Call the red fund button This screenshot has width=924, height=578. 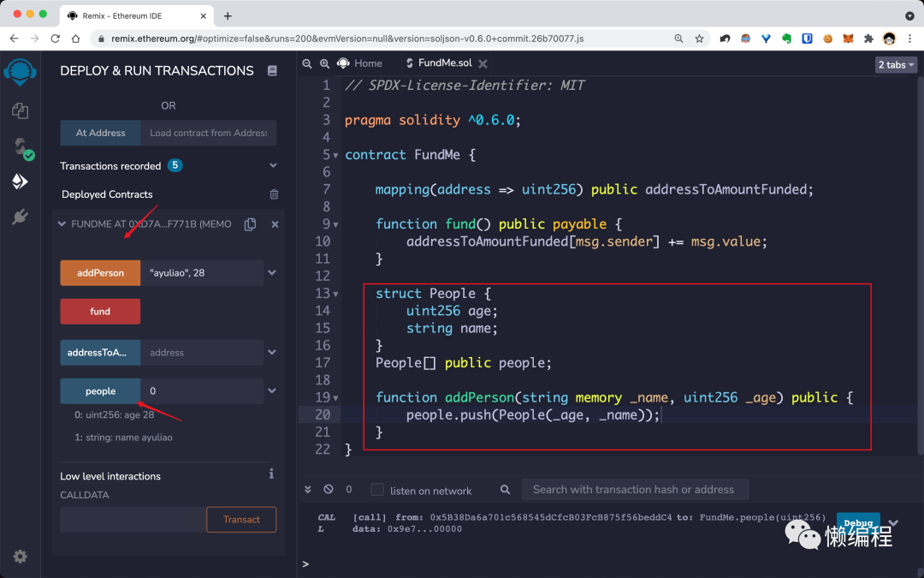coord(100,311)
